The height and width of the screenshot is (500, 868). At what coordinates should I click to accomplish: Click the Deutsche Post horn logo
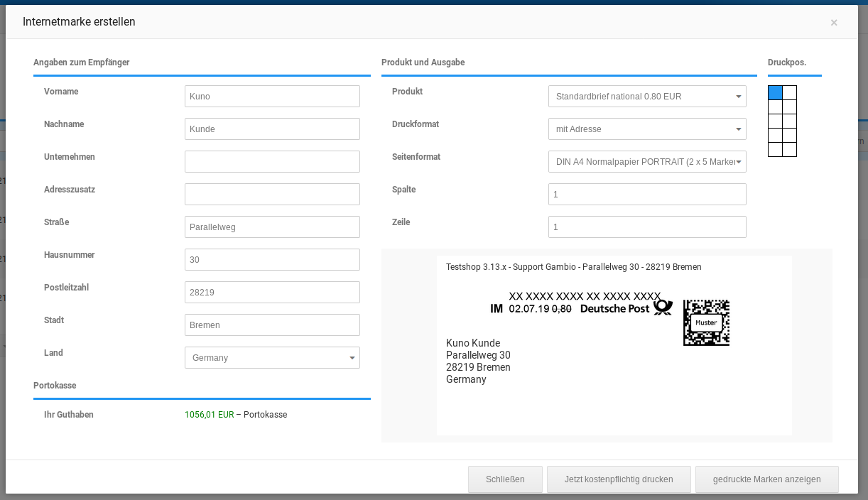(663, 308)
